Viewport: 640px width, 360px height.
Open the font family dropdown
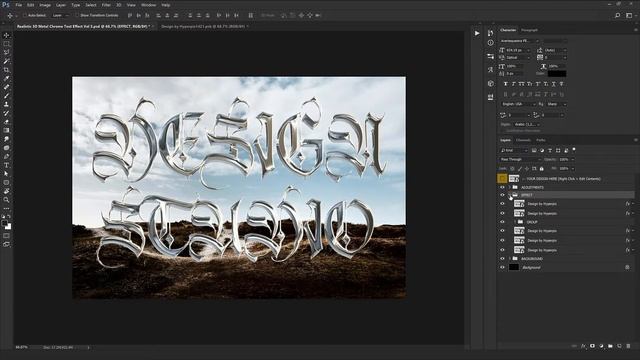point(519,41)
